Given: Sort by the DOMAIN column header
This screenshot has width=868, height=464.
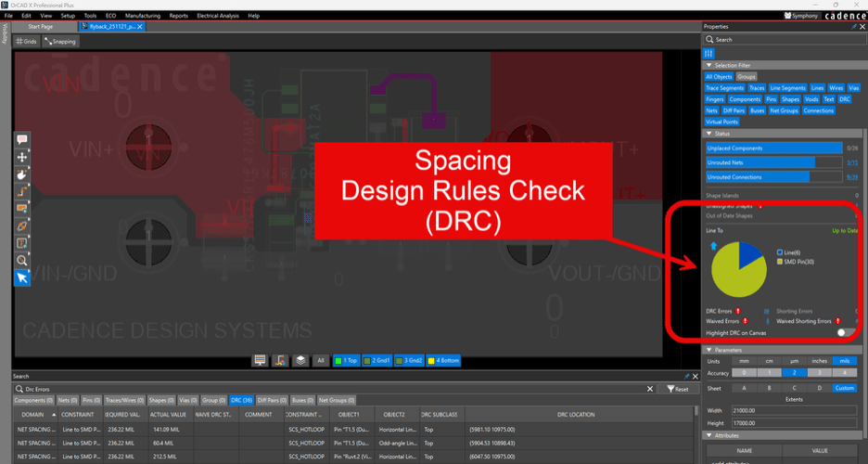Looking at the screenshot, I should pos(33,414).
